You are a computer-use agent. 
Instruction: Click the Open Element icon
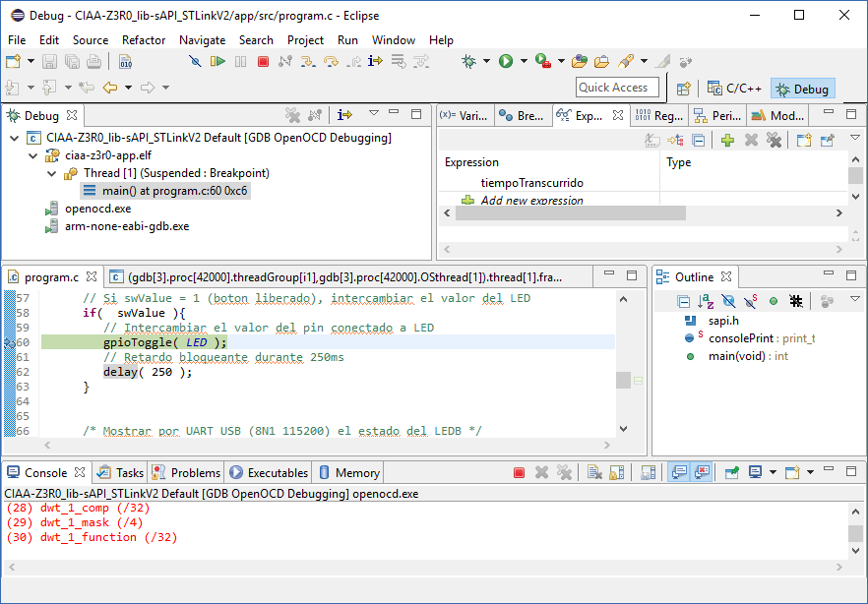(x=579, y=61)
